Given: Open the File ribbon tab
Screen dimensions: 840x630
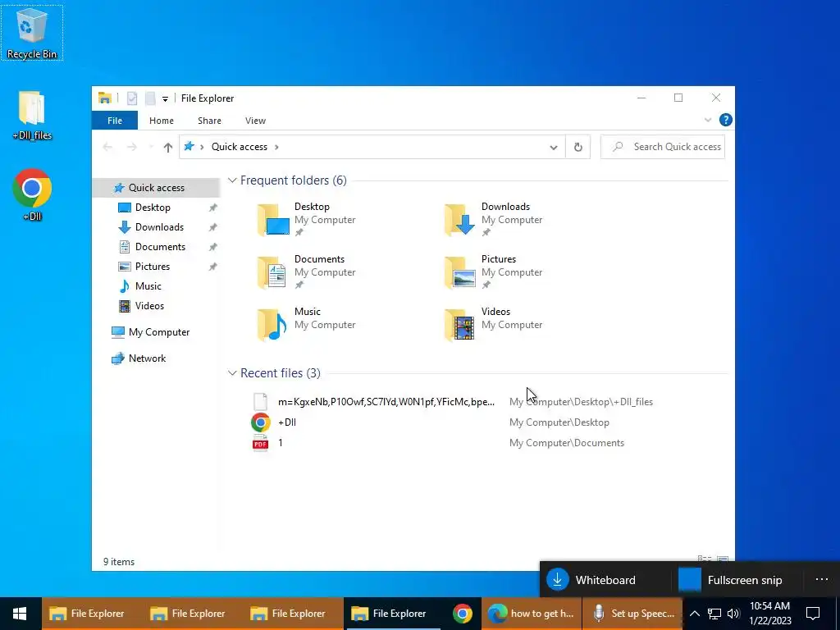Looking at the screenshot, I should click(115, 121).
